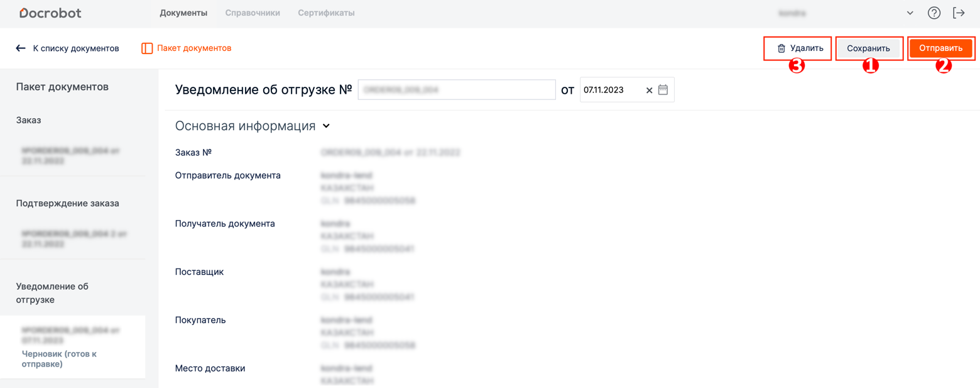The width and height of the screenshot is (980, 388).
Task: Click into the shipment notice number field
Action: (x=456, y=90)
